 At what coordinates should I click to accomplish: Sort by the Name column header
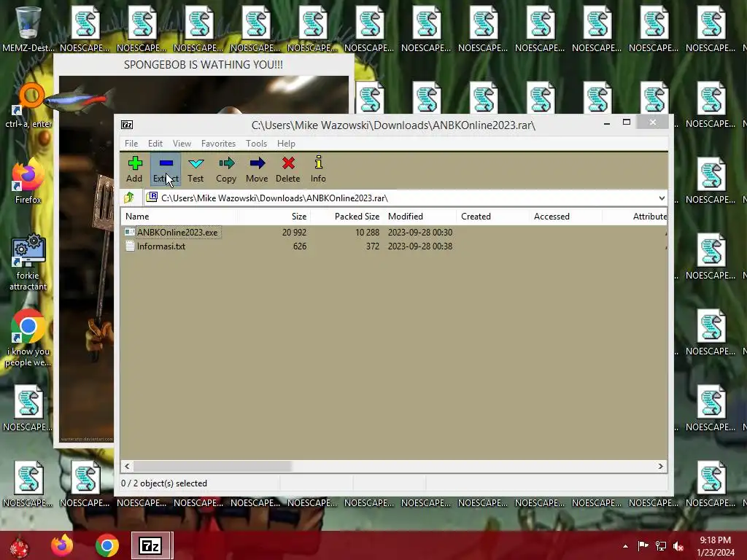pos(179,216)
